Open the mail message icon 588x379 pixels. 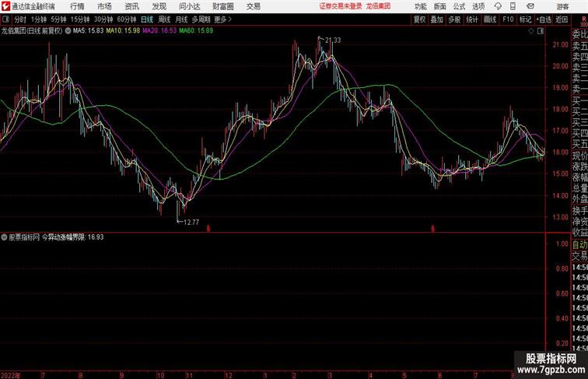(x=530, y=6)
